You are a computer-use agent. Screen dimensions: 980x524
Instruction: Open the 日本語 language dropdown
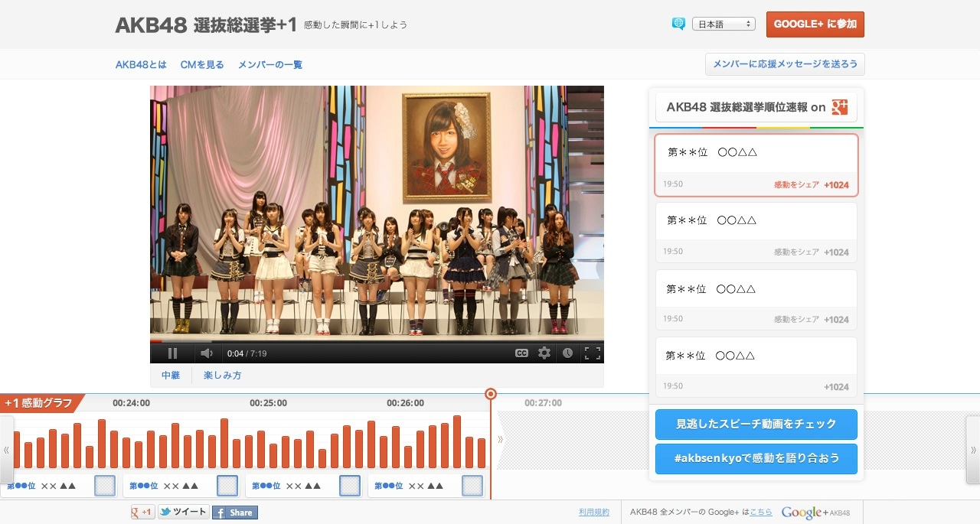(x=724, y=24)
